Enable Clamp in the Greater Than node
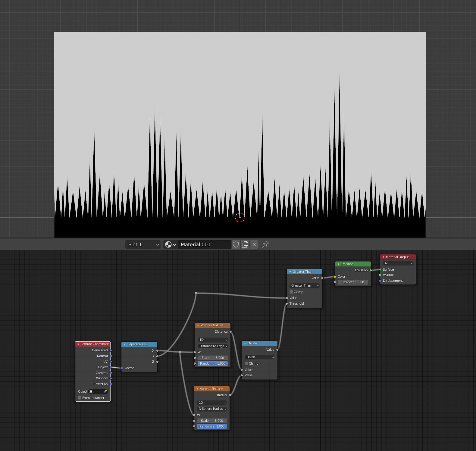 pos(291,292)
